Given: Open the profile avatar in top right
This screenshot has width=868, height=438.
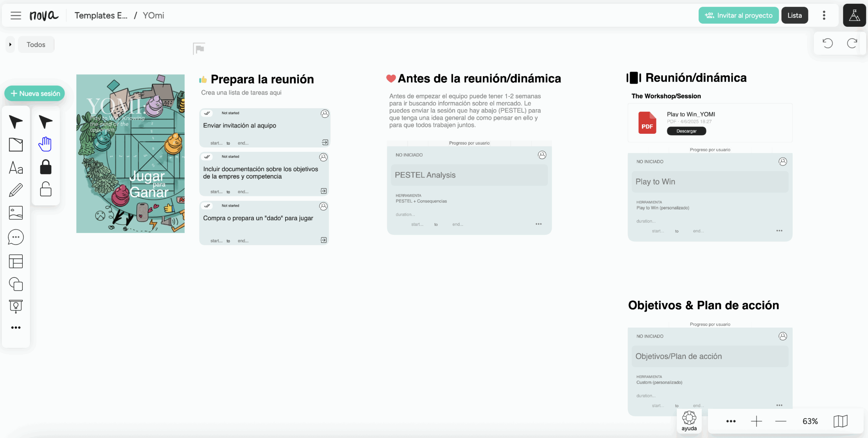Looking at the screenshot, I should coord(854,15).
